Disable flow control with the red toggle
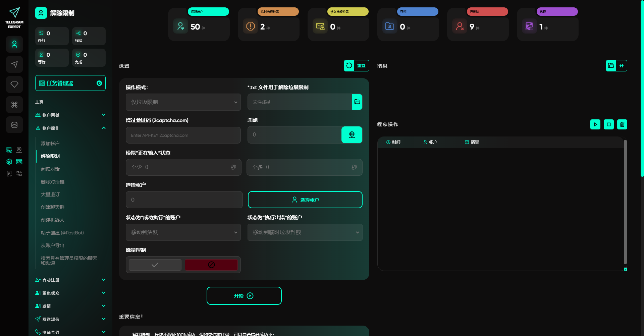The image size is (644, 336). 211,265
